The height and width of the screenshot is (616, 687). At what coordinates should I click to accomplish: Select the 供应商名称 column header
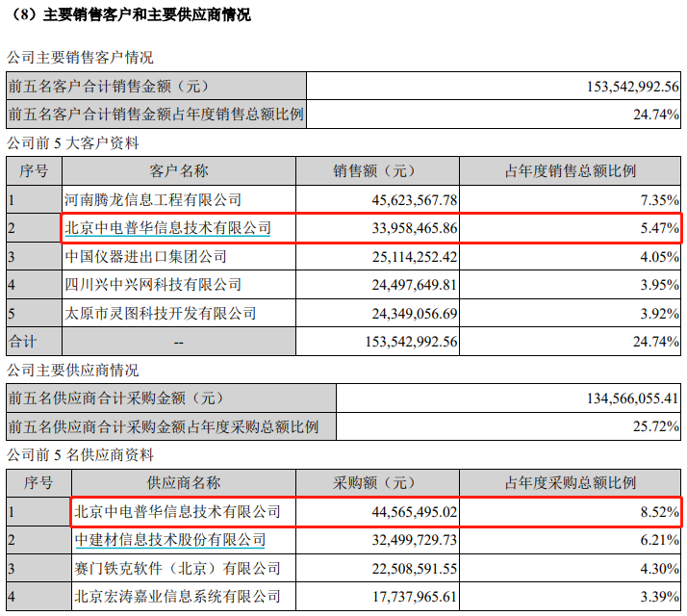pyautogui.click(x=184, y=483)
